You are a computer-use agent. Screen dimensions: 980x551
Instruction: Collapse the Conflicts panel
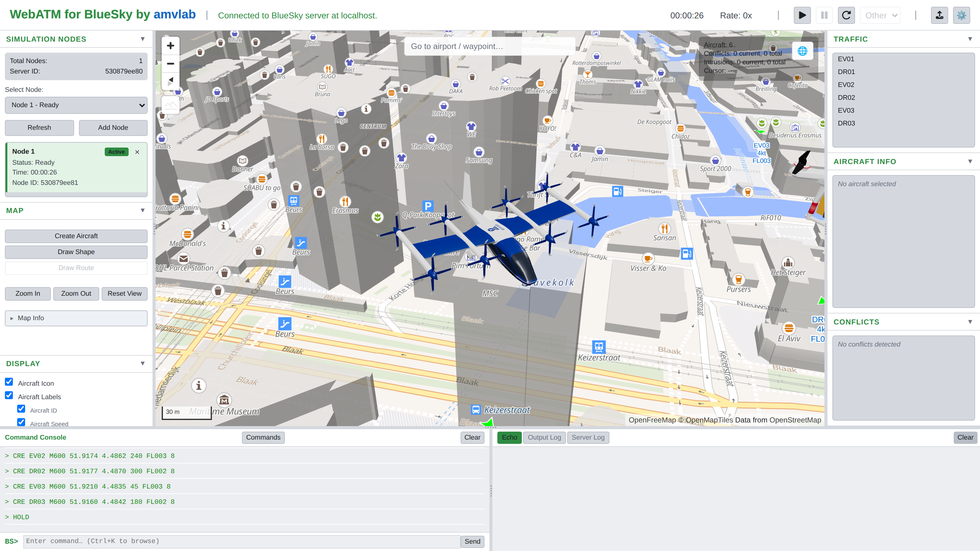click(x=970, y=322)
